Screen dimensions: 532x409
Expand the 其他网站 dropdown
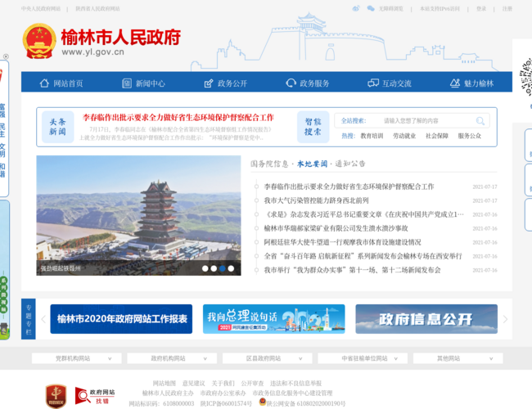click(x=458, y=358)
